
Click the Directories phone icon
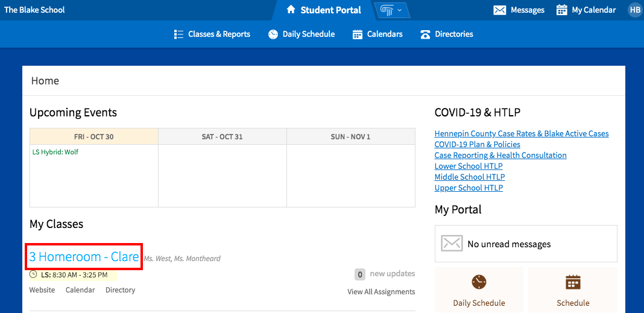tap(425, 34)
